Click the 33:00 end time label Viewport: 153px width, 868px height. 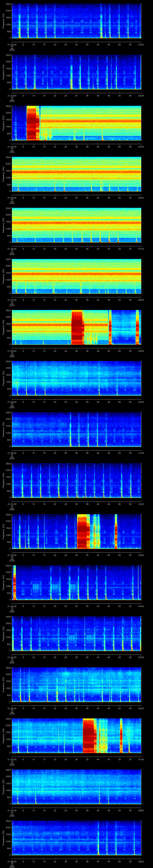(141, 555)
